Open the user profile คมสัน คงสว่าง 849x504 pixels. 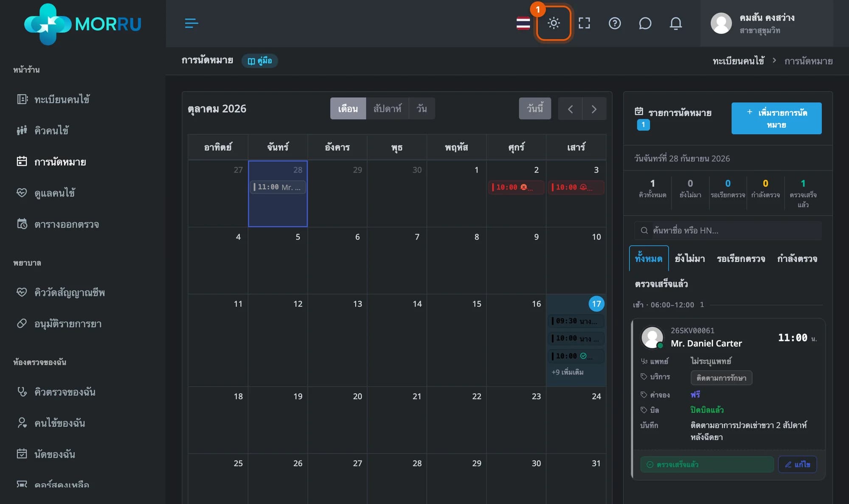(x=767, y=23)
